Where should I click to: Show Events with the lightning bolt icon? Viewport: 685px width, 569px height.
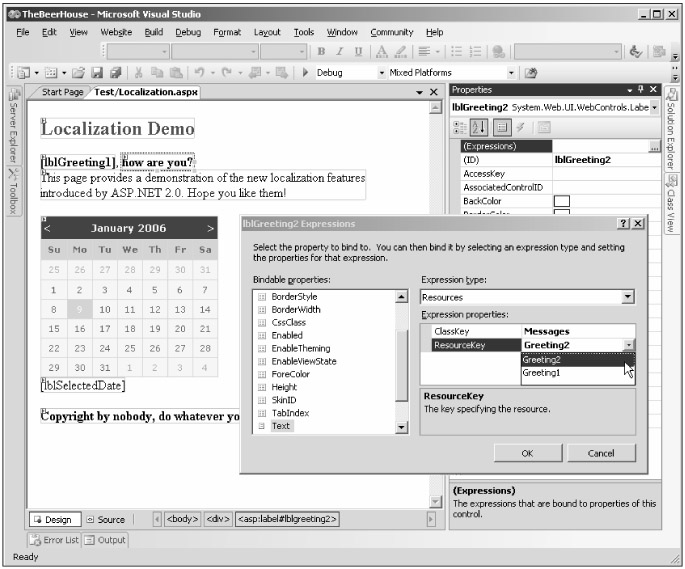(519, 127)
